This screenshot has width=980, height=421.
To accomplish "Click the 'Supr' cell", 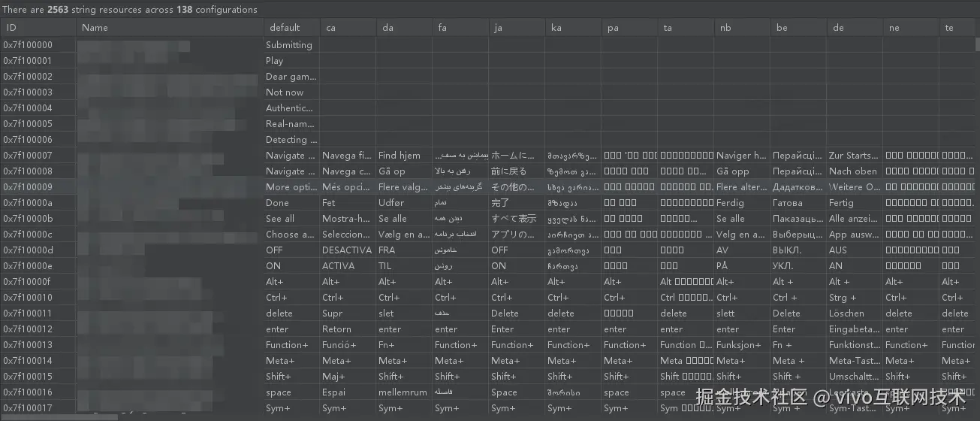I will click(x=348, y=313).
